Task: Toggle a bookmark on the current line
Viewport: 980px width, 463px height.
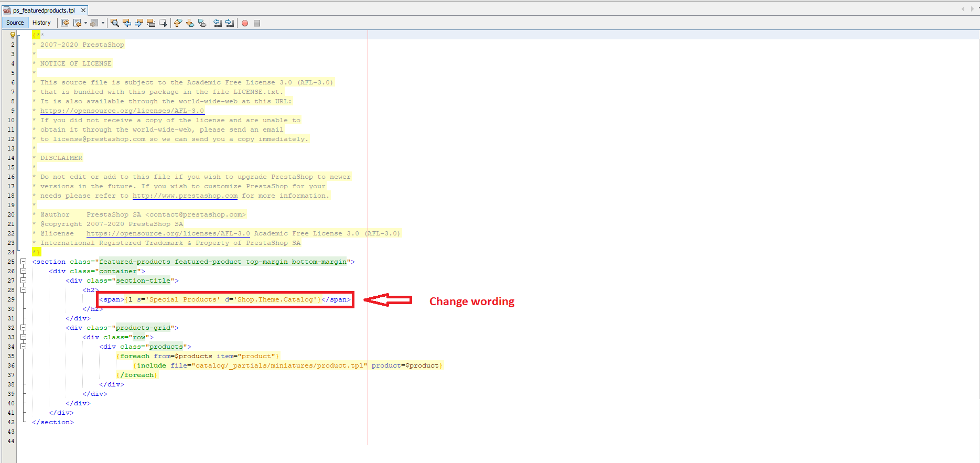Action: 202,23
